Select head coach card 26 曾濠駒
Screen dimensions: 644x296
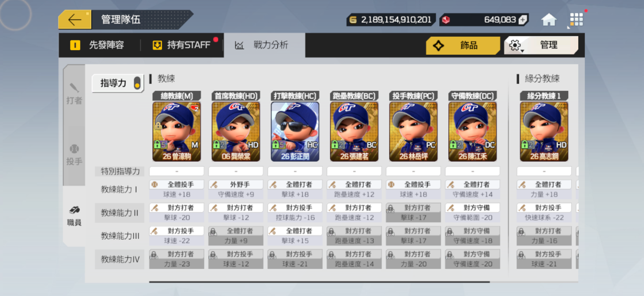tap(177, 131)
